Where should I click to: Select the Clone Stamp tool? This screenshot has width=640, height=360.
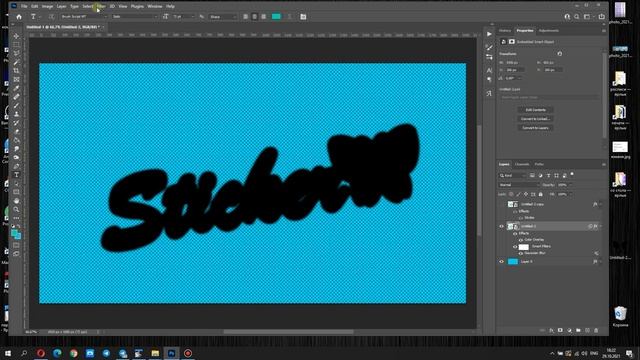(x=16, y=114)
